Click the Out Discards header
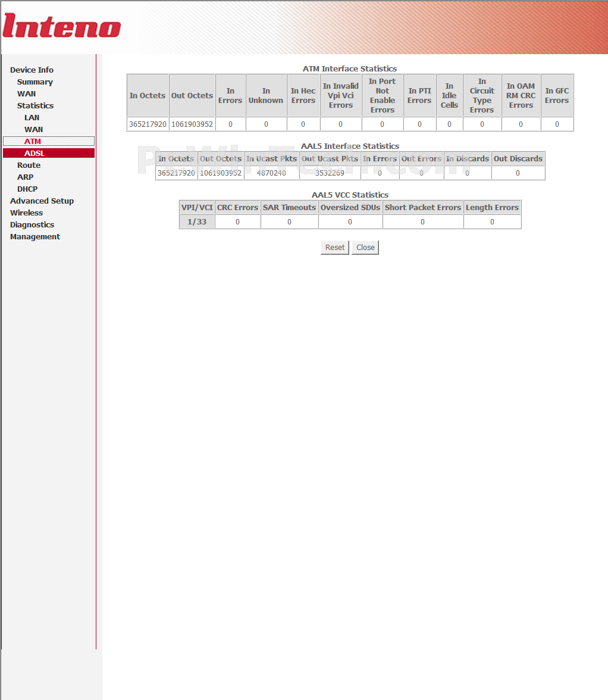Screen dimensions: 608x700 click(518, 159)
